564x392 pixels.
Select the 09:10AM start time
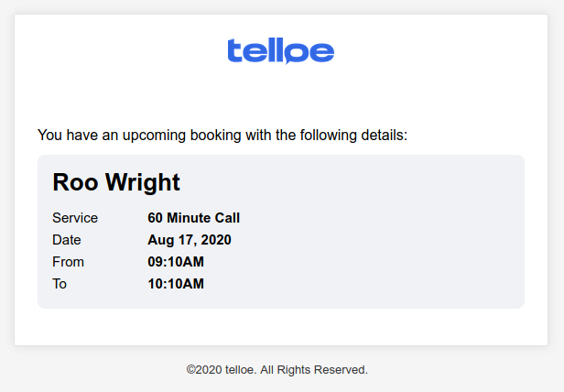[176, 262]
